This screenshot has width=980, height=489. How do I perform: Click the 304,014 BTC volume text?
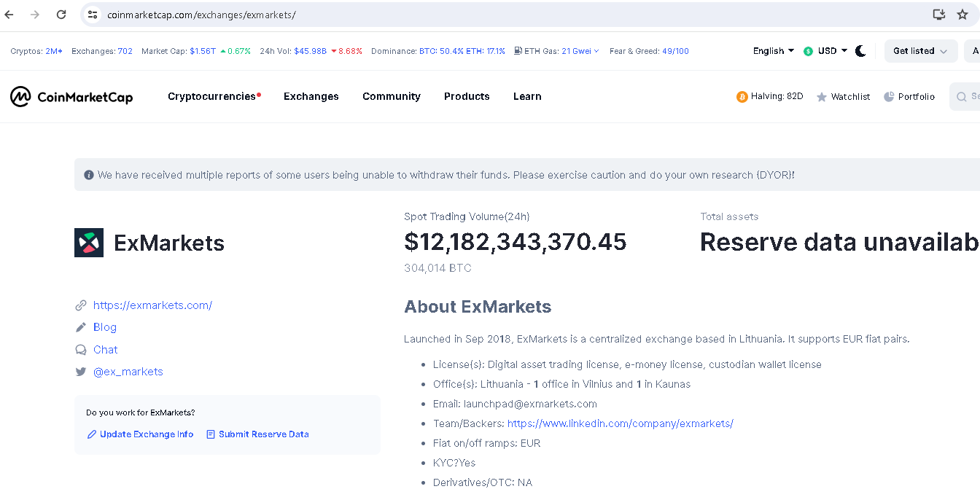(x=437, y=268)
